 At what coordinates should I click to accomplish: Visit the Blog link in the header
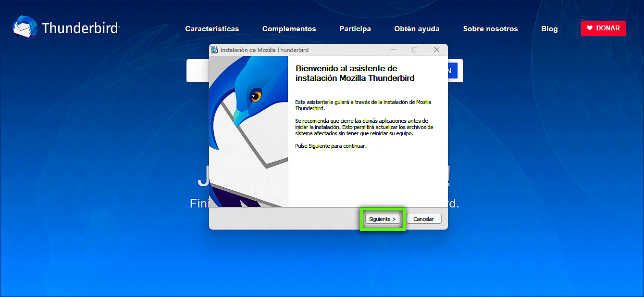[x=549, y=29]
